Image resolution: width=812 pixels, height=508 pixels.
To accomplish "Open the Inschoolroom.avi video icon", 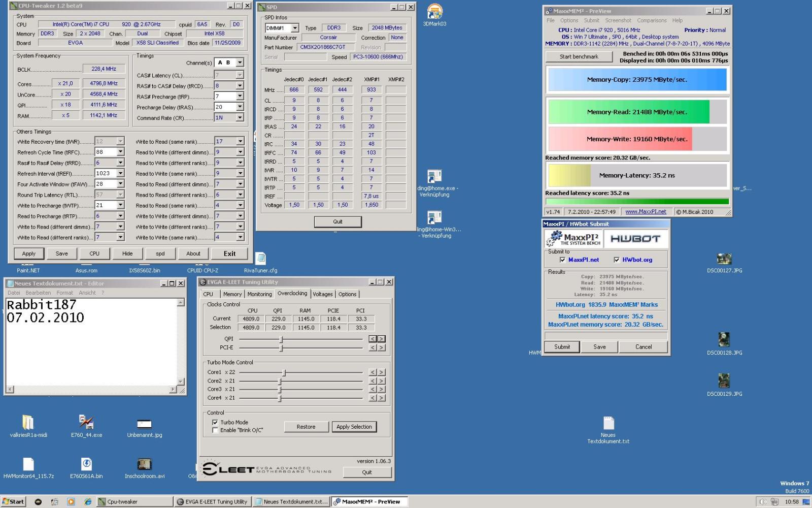I will [145, 464].
